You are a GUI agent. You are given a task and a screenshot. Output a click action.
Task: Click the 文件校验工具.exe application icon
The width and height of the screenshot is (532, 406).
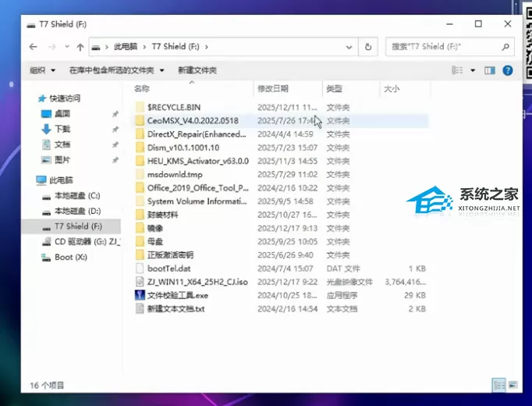[x=140, y=295]
